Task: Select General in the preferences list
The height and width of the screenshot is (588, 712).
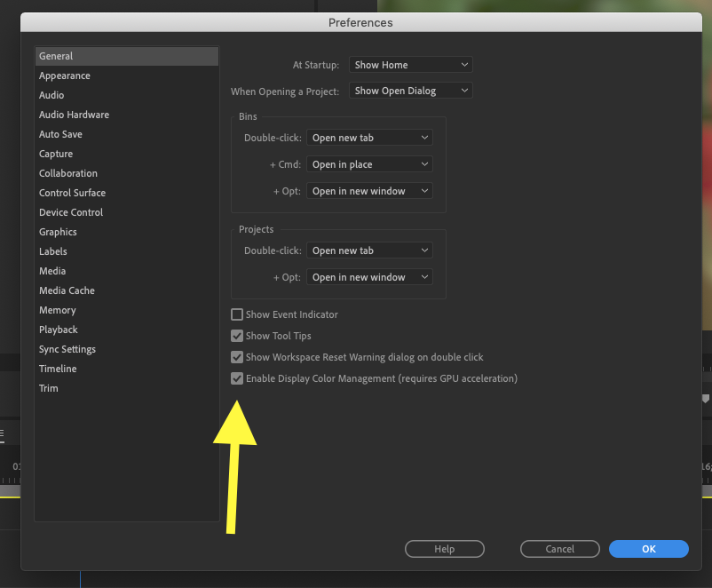Action: click(x=127, y=56)
